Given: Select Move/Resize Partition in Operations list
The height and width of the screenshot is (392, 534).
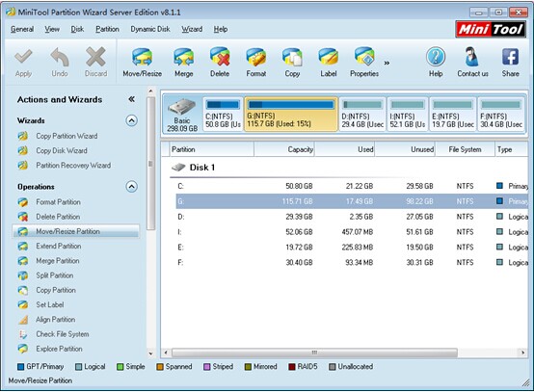Looking at the screenshot, I should pos(76,231).
